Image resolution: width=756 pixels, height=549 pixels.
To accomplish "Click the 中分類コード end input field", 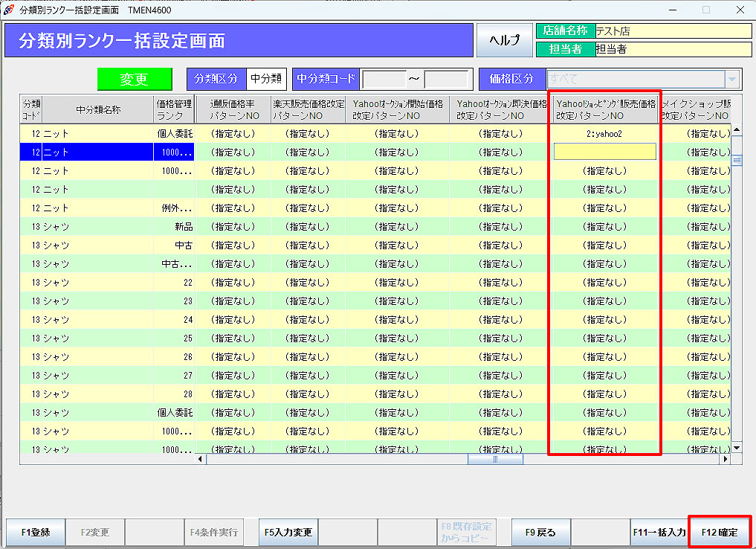I will pos(446,79).
